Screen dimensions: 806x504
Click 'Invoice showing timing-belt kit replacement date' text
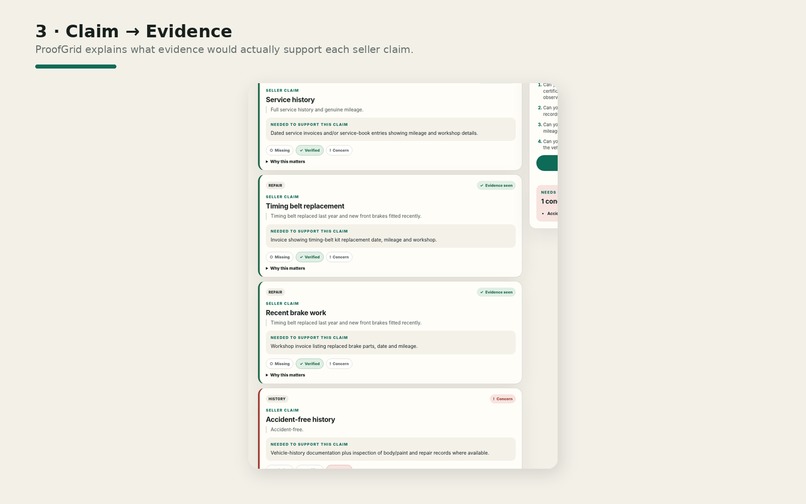[x=354, y=240]
